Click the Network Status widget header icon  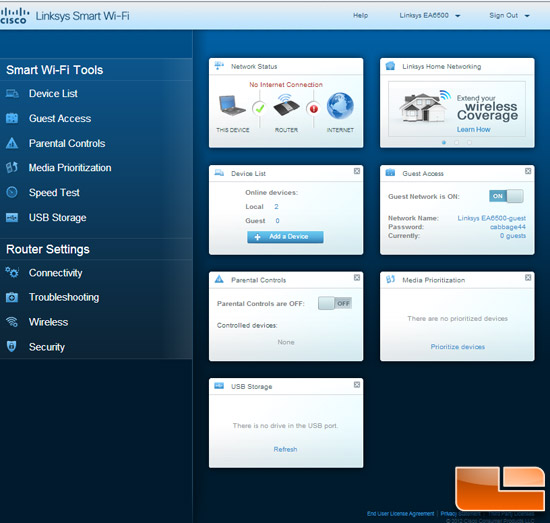219,66
